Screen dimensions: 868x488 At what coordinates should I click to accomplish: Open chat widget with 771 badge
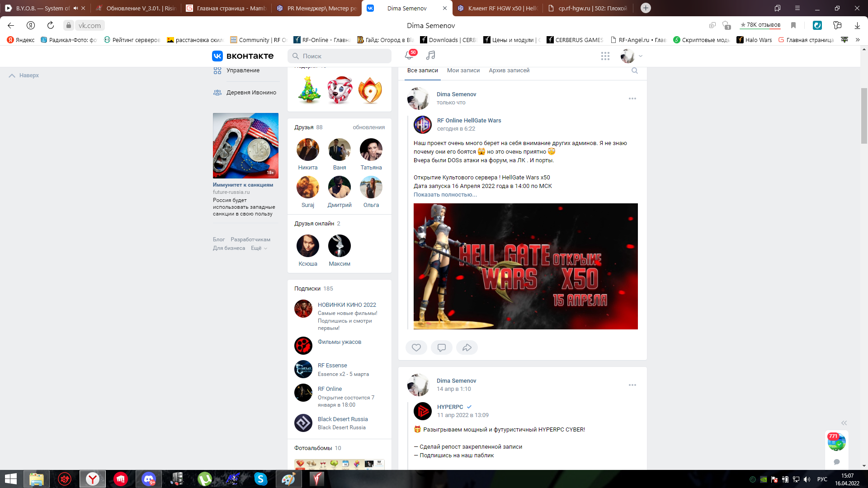tap(836, 442)
